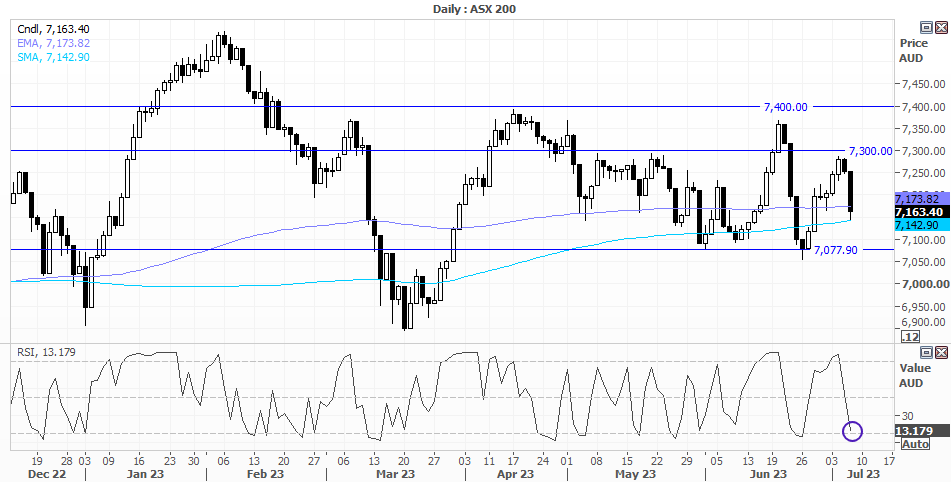The height and width of the screenshot is (482, 951).
Task: Click the 13.179 RSI value axis tag
Action: pyautogui.click(x=922, y=431)
